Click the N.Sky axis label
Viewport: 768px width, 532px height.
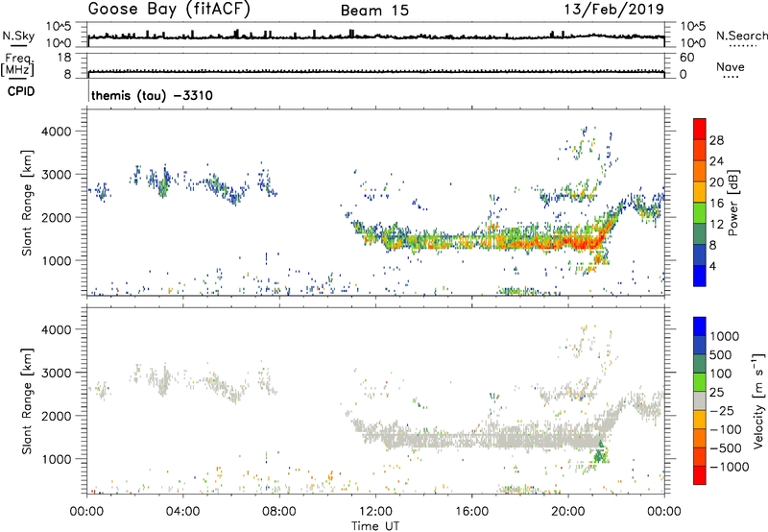point(18,36)
